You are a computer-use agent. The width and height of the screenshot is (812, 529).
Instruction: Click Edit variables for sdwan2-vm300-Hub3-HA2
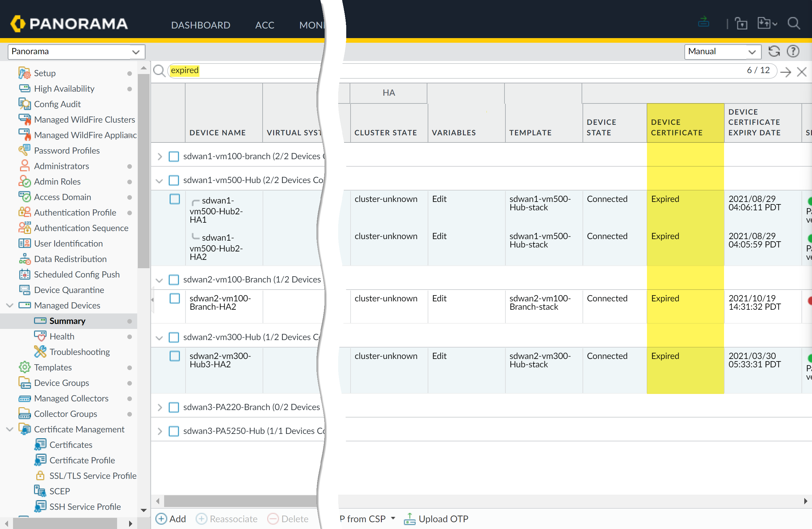coord(439,356)
